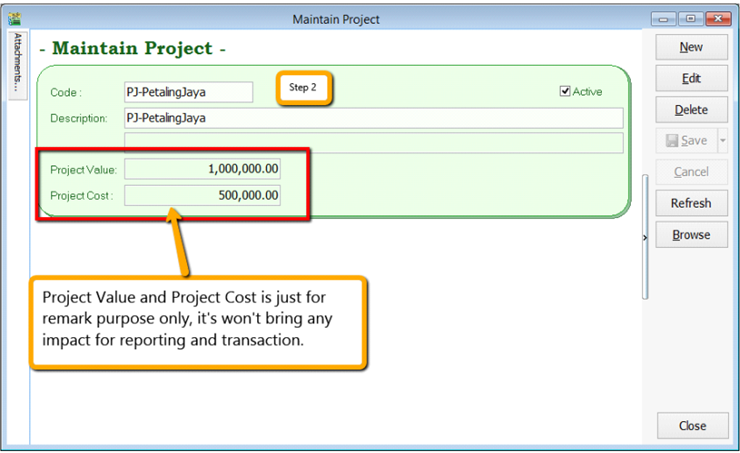Click the Code input field
The width and height of the screenshot is (740, 453).
tap(188, 92)
